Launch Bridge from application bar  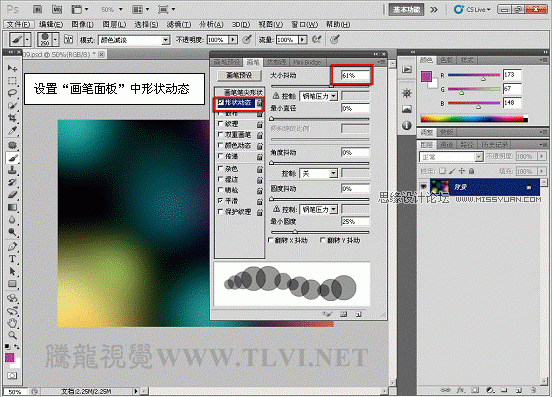pyautogui.click(x=37, y=10)
